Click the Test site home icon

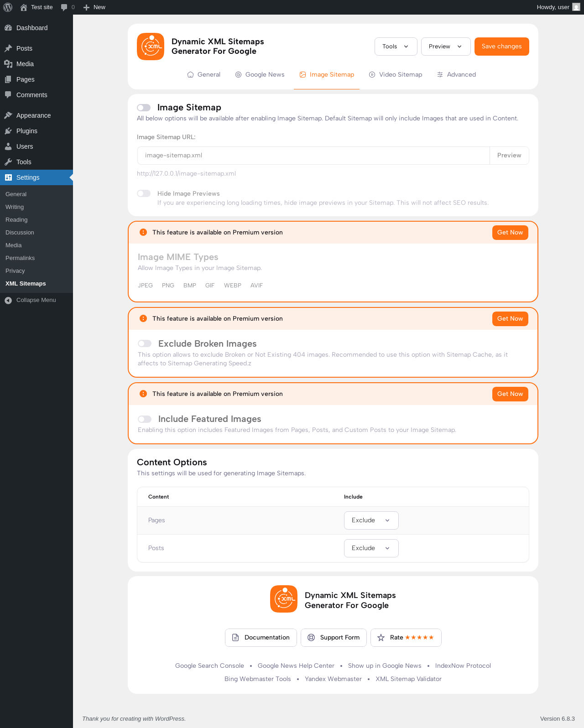[24, 7]
